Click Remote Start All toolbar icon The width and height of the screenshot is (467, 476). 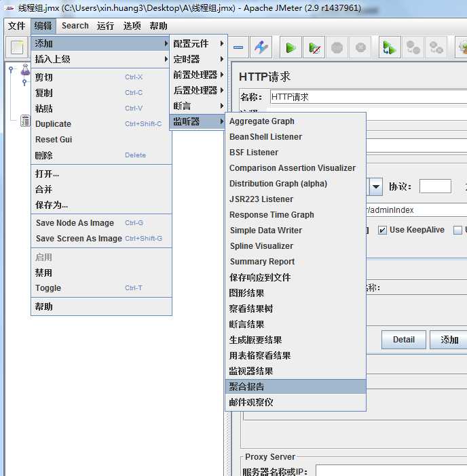point(390,47)
